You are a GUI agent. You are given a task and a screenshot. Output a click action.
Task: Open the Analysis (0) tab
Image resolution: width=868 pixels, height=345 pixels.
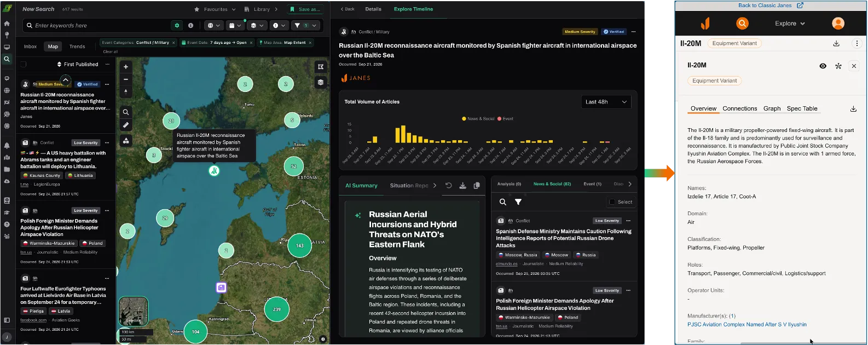509,184
